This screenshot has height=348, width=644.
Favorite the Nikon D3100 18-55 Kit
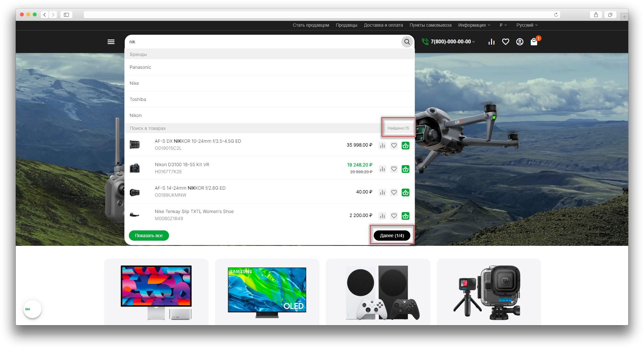[394, 169]
